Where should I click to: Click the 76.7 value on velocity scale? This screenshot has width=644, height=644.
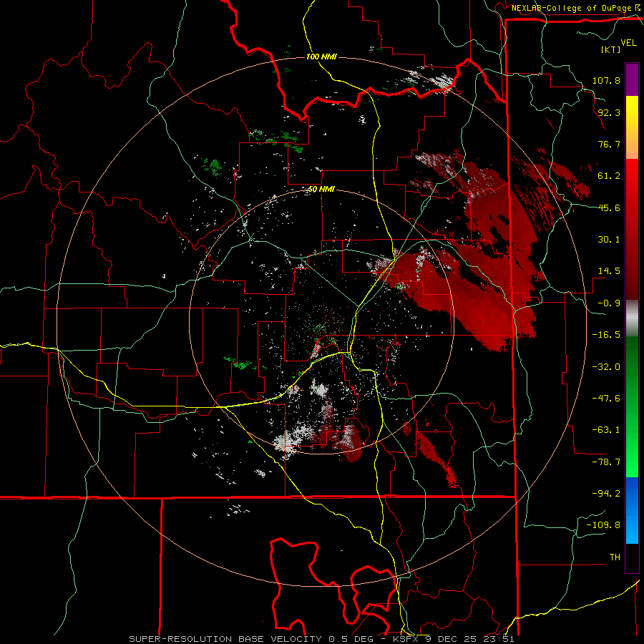[x=609, y=144]
